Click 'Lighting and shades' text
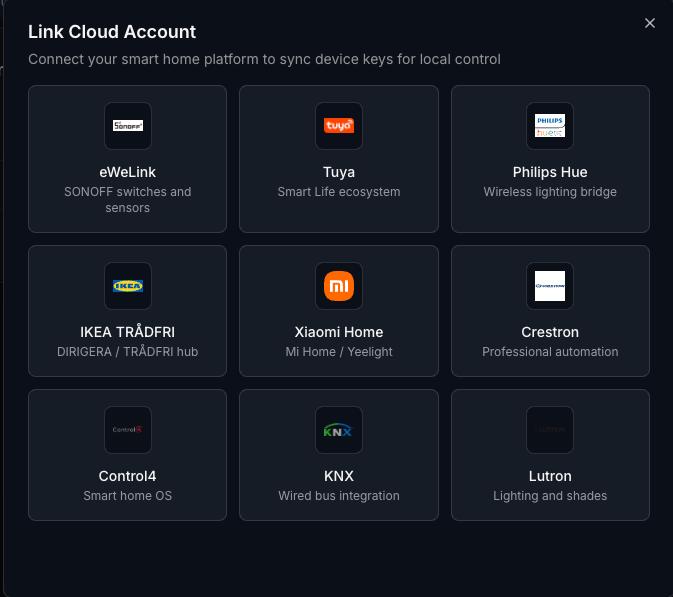This screenshot has width=673, height=597. click(x=550, y=496)
